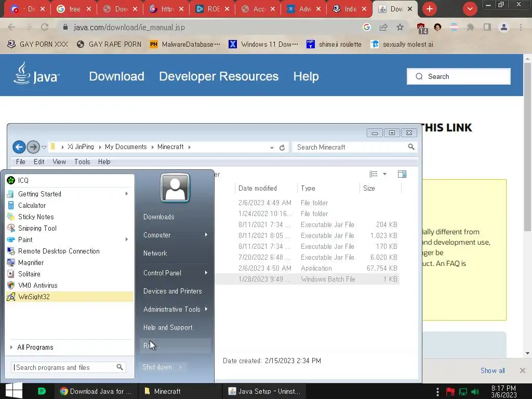Screen dimensions: 532x399
Task: Change Explorer view layout icon
Action: coord(373,174)
